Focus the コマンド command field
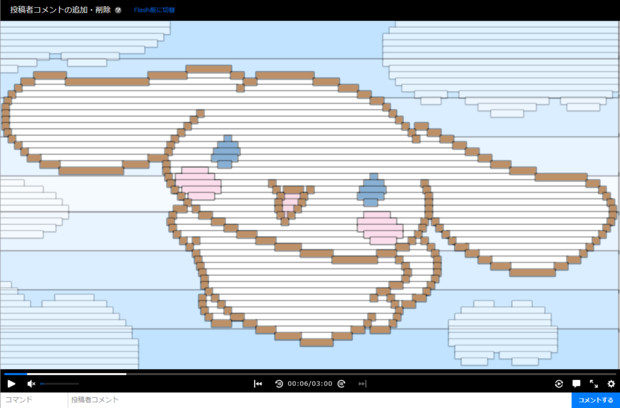 coord(34,400)
